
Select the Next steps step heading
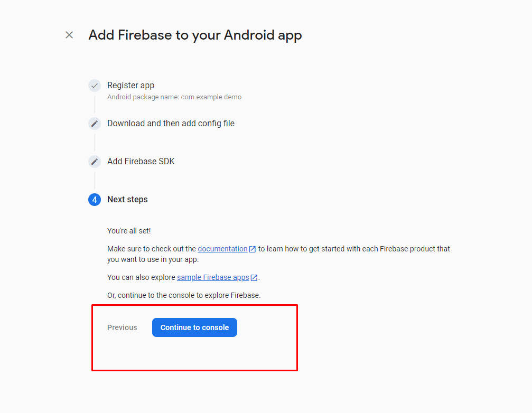pyautogui.click(x=127, y=200)
